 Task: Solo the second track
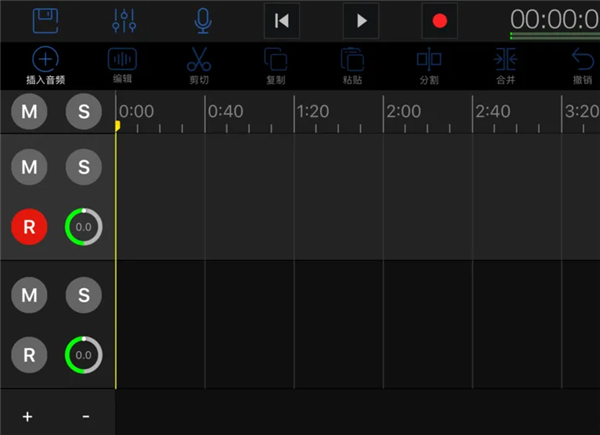tap(84, 294)
